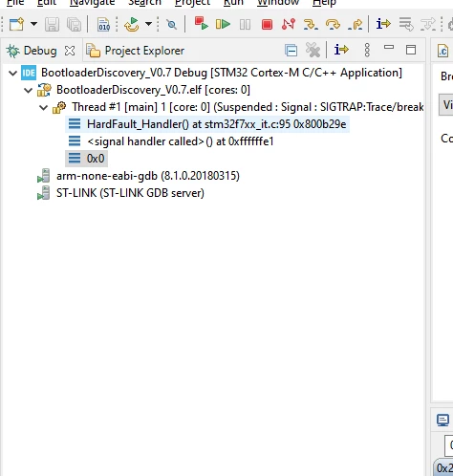
Task: Terminate debugging with red stop icon
Action: click(267, 25)
